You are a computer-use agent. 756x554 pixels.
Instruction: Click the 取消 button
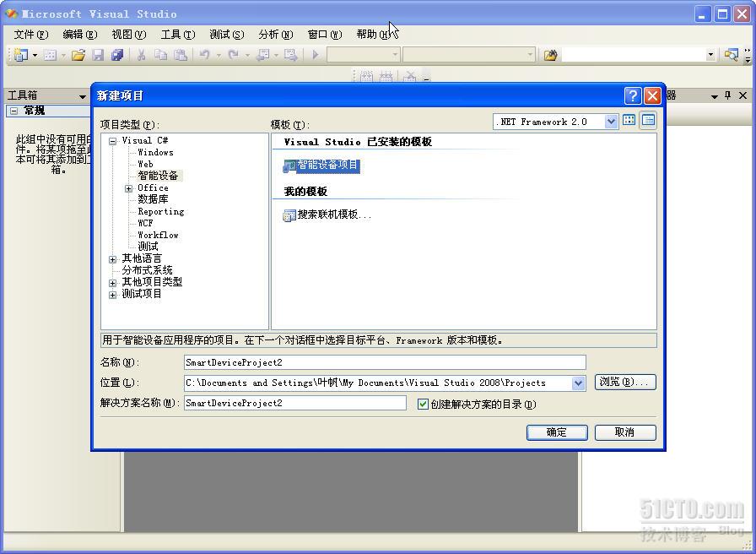(x=625, y=432)
